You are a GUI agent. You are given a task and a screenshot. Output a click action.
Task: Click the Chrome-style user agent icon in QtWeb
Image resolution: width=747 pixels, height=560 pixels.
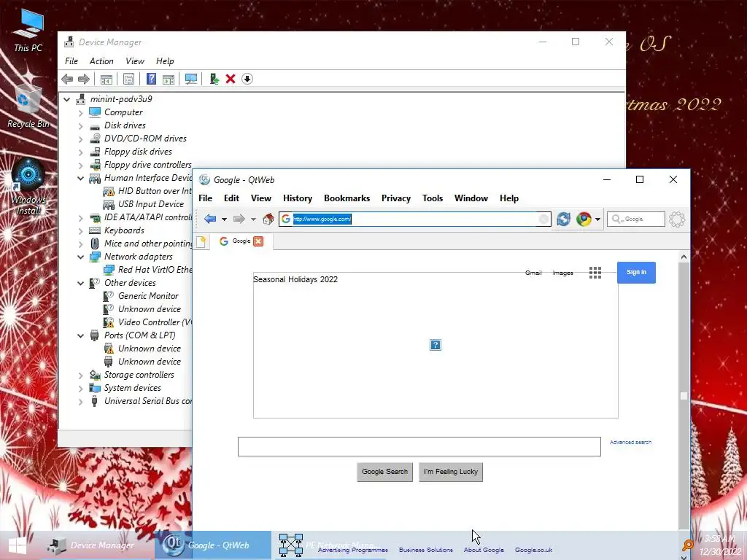pyautogui.click(x=584, y=219)
